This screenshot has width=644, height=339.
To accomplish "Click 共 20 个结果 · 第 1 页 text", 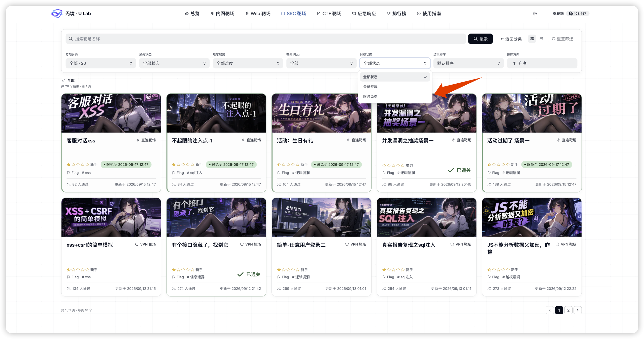I will coord(76,86).
